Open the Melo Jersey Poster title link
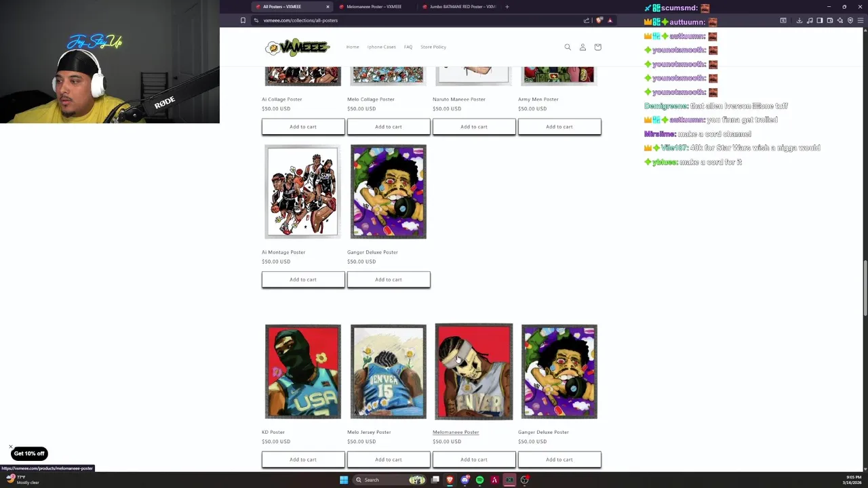The image size is (868, 488). [x=369, y=432]
